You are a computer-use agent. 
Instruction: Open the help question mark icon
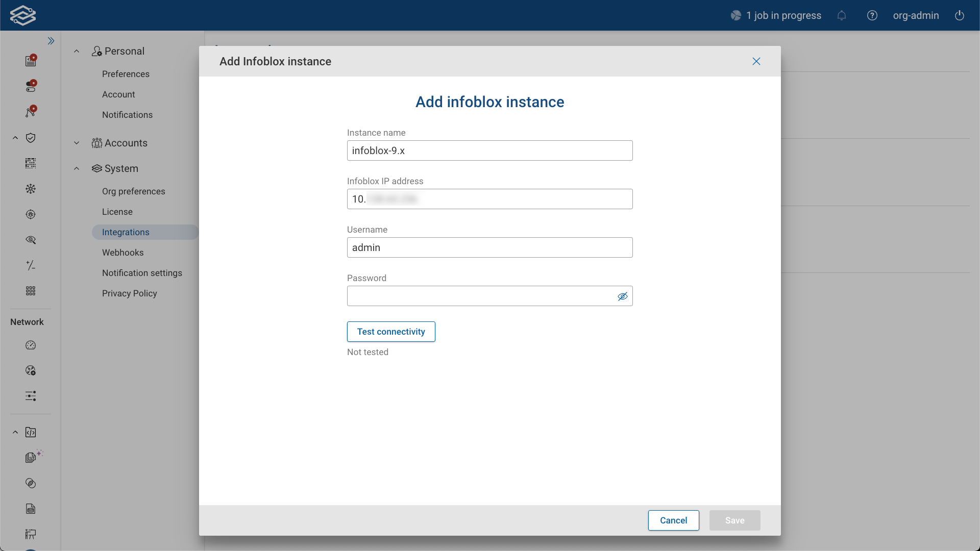[x=872, y=15]
